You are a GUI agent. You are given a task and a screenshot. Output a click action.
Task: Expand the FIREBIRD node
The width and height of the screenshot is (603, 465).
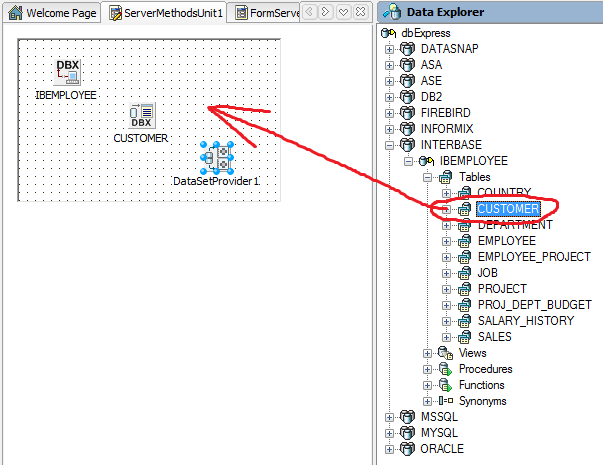pos(389,113)
